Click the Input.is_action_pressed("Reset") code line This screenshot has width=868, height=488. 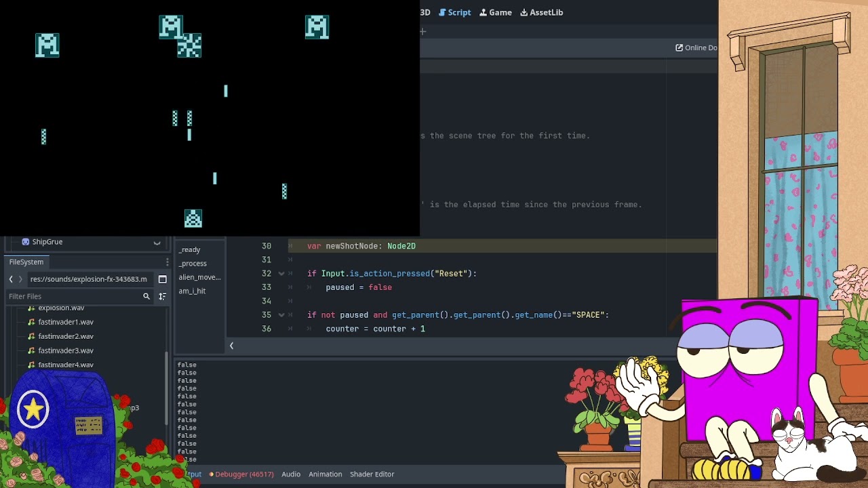pos(392,274)
